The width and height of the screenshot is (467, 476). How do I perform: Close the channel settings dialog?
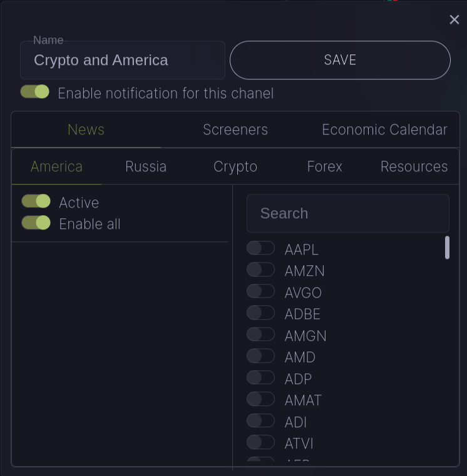point(454,20)
